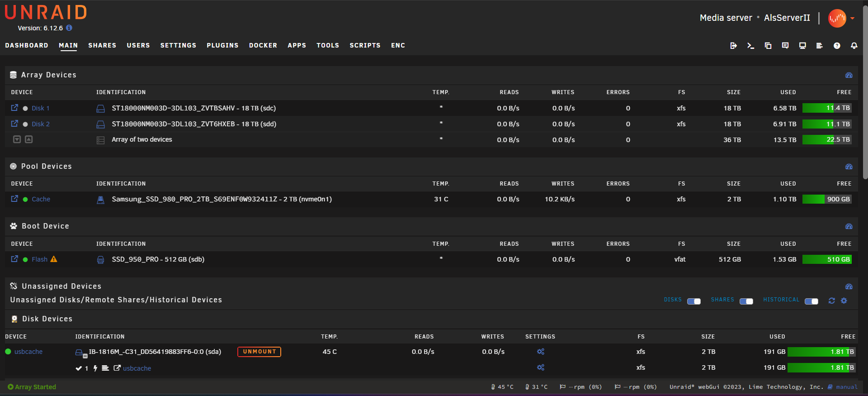The height and width of the screenshot is (396, 868).
Task: Click Flash 510 GB usage bar
Action: pos(827,259)
